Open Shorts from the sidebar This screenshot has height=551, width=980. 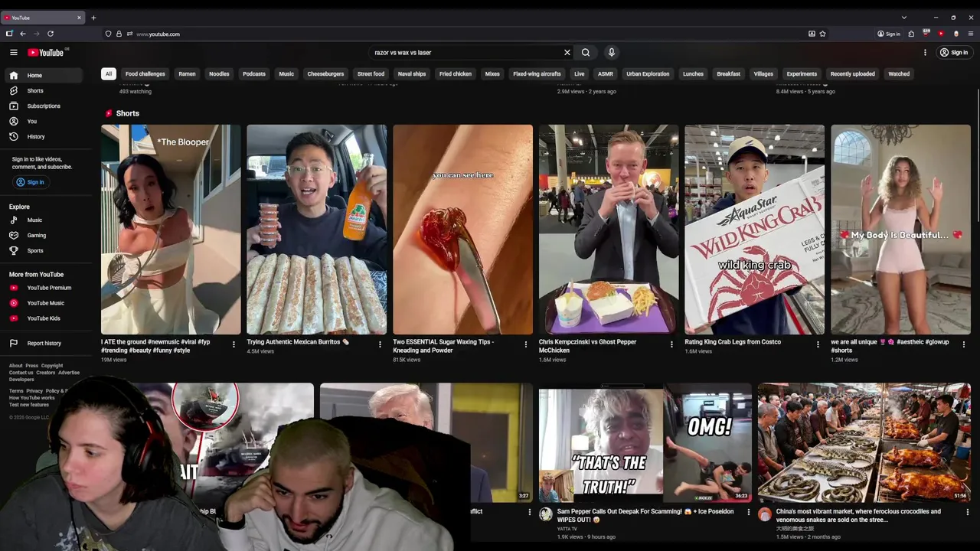click(43, 90)
